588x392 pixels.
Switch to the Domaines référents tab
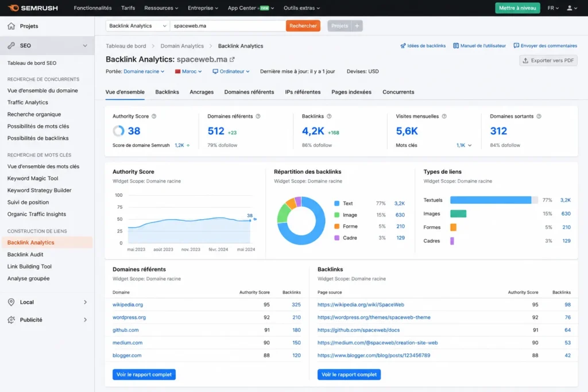pos(249,92)
